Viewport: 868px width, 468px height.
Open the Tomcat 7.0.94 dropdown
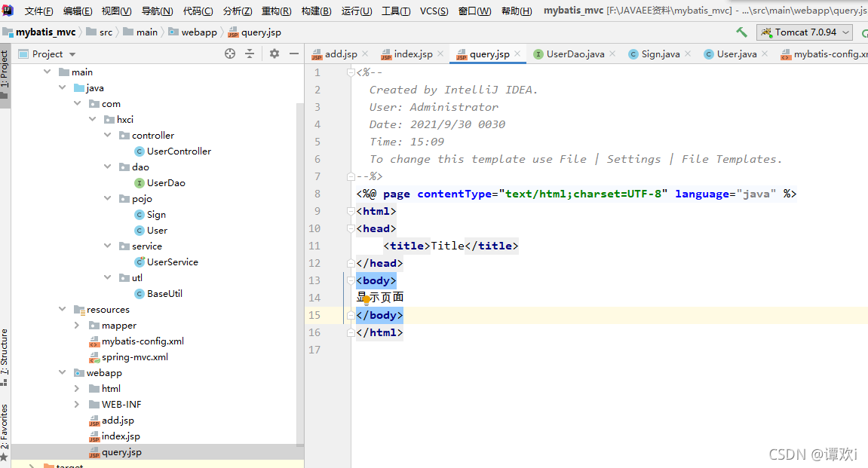tap(845, 32)
